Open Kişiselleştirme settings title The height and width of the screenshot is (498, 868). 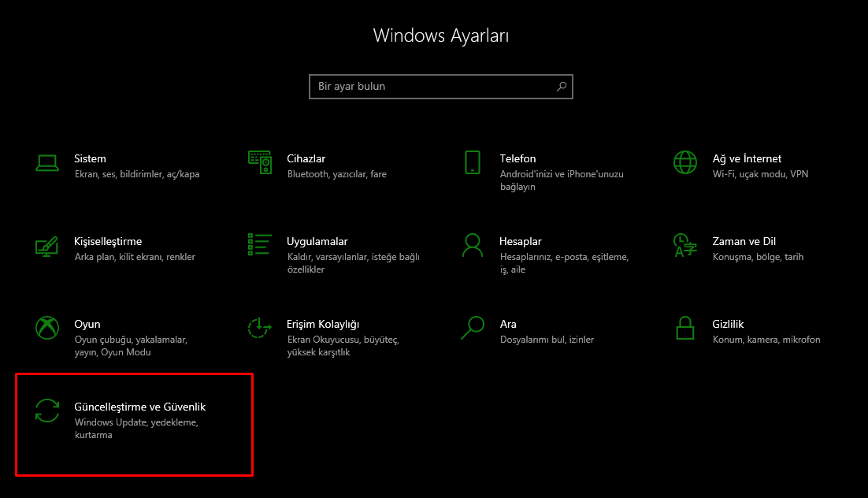[108, 242]
